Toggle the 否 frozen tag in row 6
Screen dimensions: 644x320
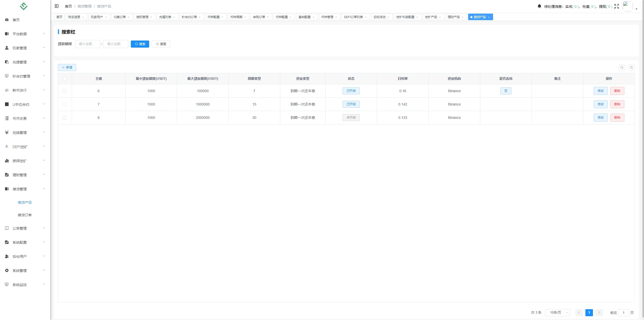506,91
